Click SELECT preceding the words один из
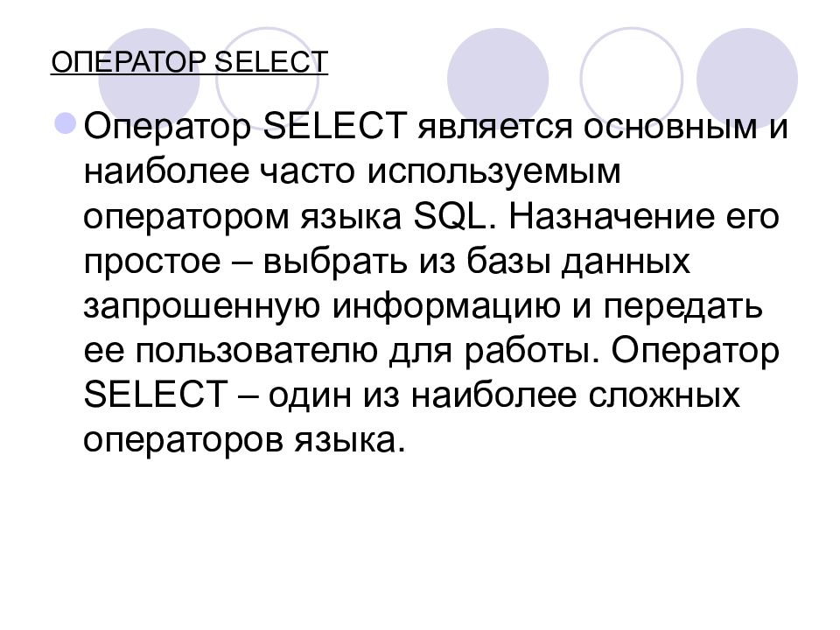 pyautogui.click(x=156, y=395)
